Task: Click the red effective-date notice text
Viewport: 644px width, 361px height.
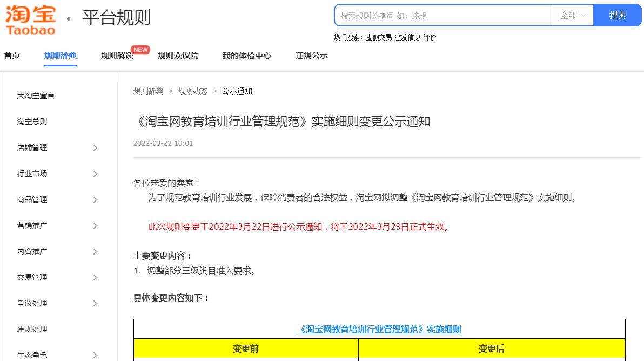Action: pos(300,226)
